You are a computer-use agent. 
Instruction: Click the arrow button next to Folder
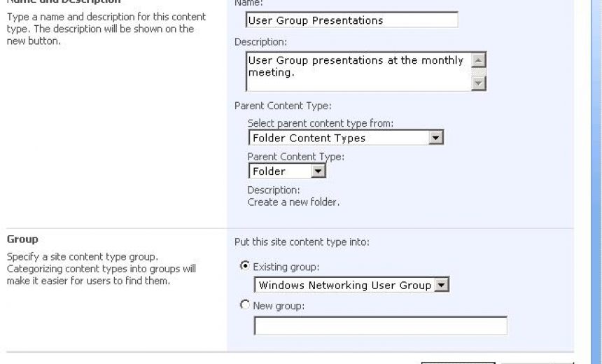(x=318, y=171)
